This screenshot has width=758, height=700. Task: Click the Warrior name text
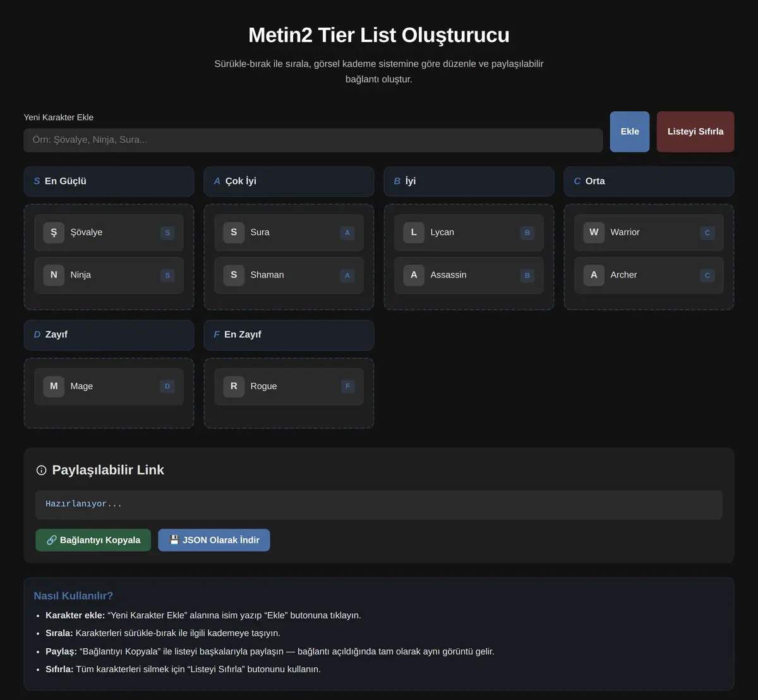pyautogui.click(x=625, y=232)
